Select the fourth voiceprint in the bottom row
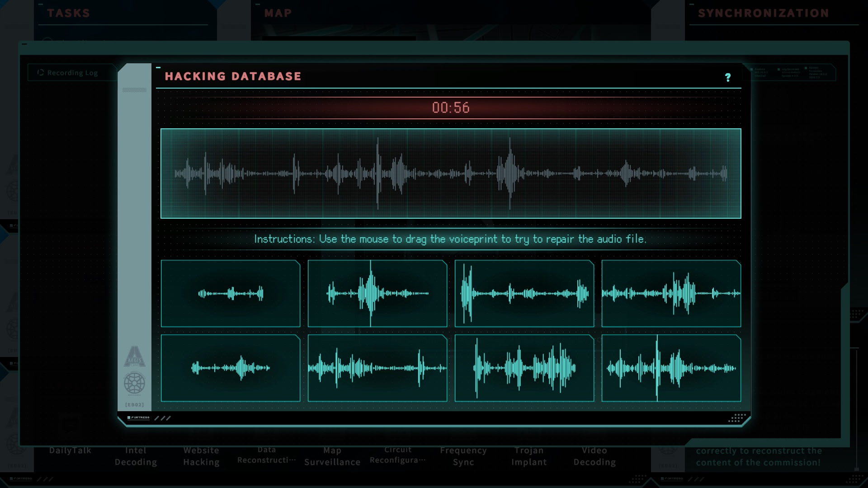 tap(671, 368)
